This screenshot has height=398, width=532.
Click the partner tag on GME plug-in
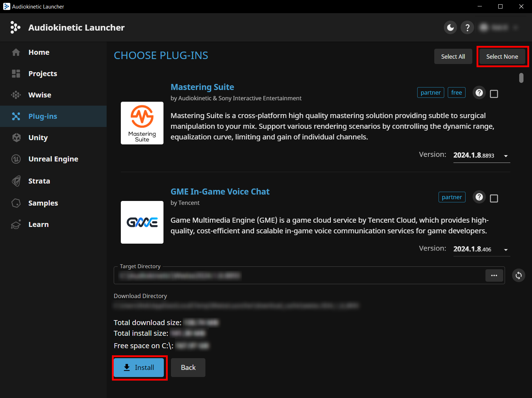452,197
